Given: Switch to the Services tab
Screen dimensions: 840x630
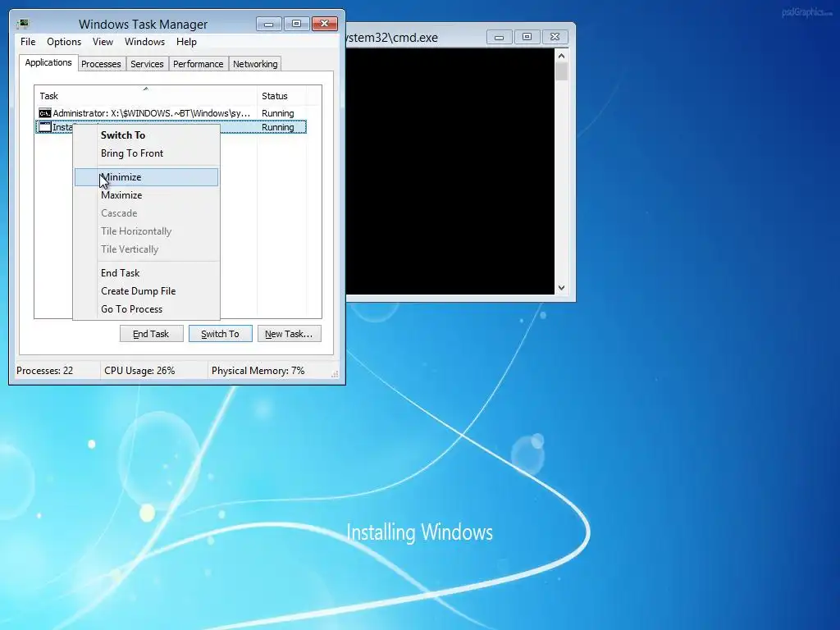Looking at the screenshot, I should pyautogui.click(x=147, y=64).
